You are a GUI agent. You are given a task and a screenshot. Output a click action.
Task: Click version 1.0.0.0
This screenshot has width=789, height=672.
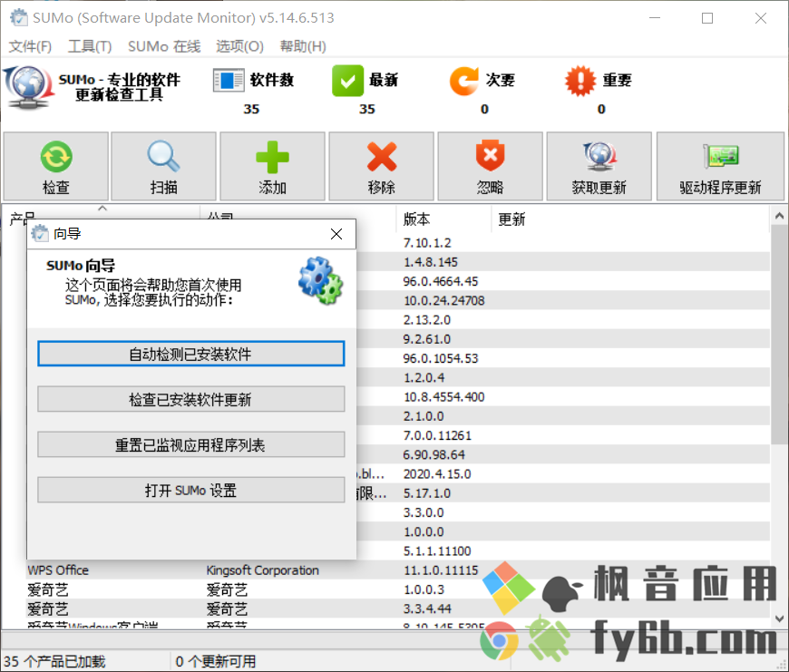[x=424, y=531]
